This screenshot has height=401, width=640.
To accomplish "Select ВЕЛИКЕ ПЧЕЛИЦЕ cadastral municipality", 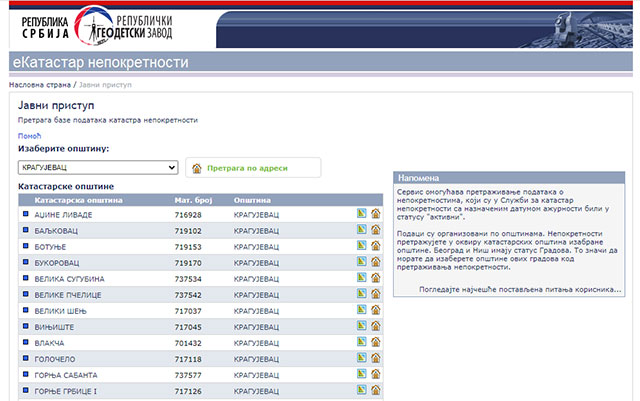I will pyautogui.click(x=69, y=295).
